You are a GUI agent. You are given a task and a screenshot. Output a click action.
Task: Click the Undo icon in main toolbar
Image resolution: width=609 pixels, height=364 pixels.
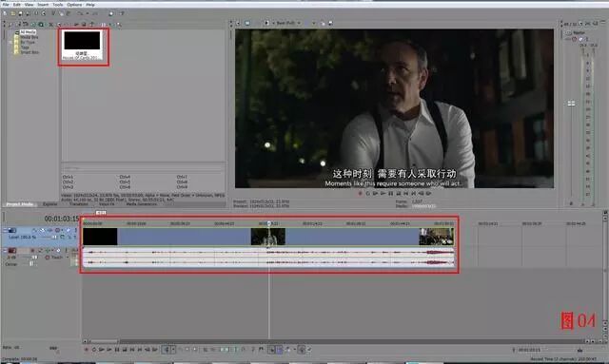(x=80, y=13)
